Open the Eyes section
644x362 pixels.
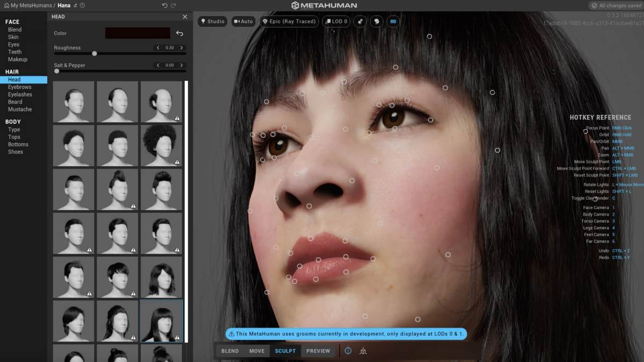(x=14, y=45)
